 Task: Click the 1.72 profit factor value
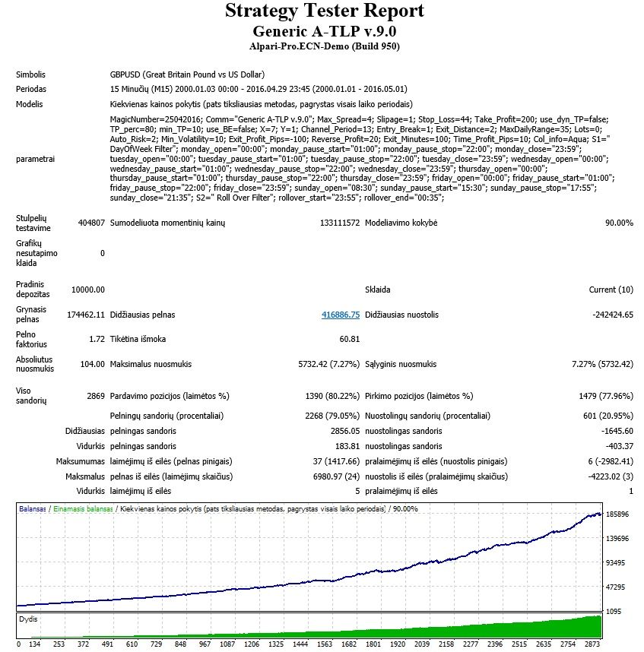pos(97,339)
